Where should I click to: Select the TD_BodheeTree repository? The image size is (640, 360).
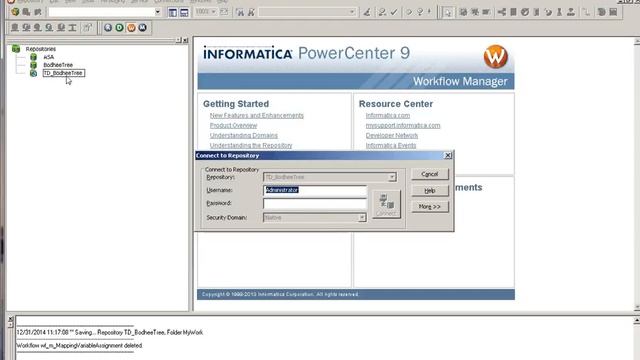pyautogui.click(x=64, y=73)
